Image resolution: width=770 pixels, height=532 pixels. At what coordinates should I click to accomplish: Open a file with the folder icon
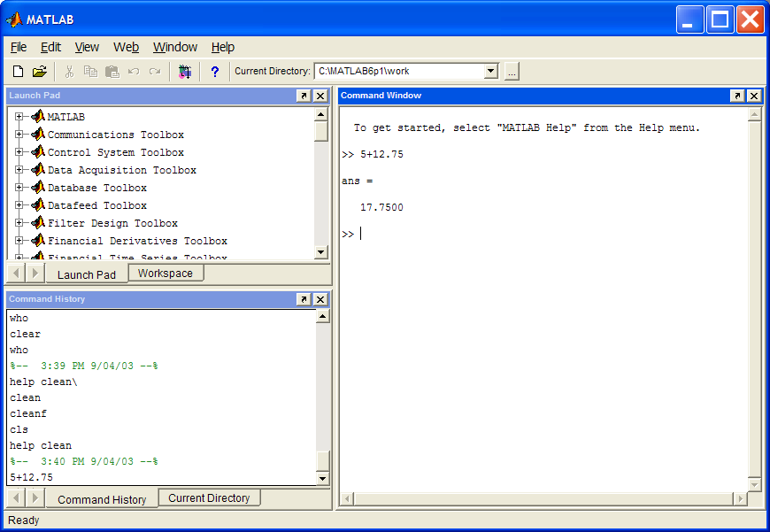(39, 72)
